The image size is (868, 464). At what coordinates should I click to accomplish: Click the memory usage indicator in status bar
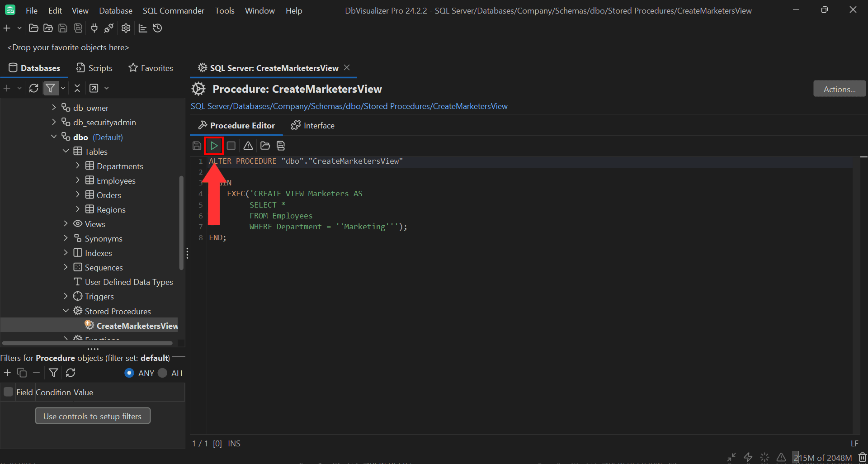coord(822,457)
